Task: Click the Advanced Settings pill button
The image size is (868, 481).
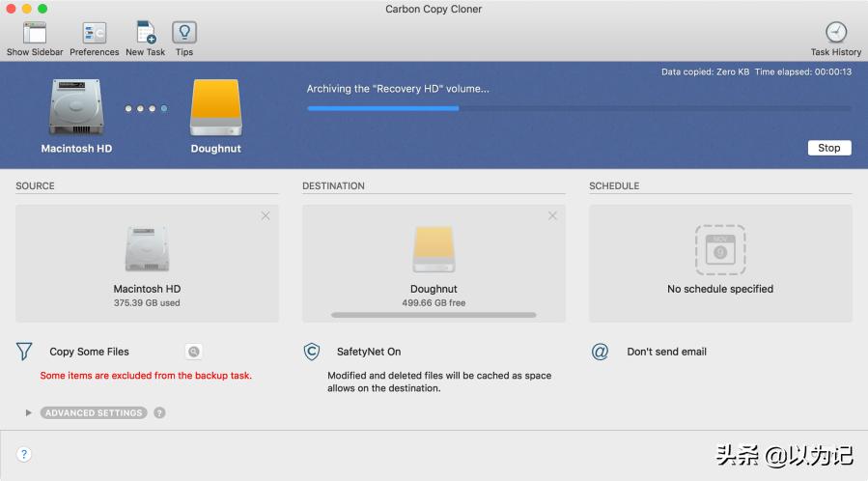Action: click(x=94, y=413)
